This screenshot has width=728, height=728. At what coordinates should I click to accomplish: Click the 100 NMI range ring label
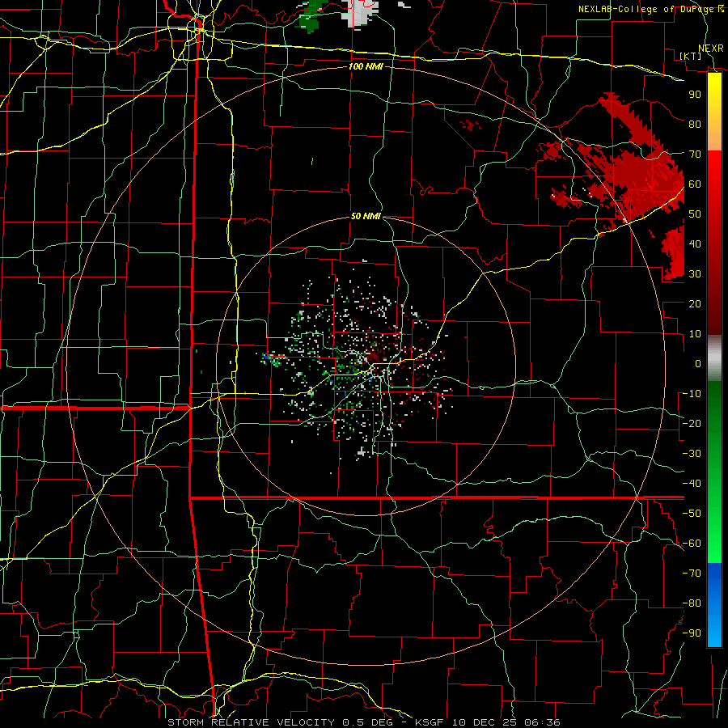pyautogui.click(x=366, y=66)
